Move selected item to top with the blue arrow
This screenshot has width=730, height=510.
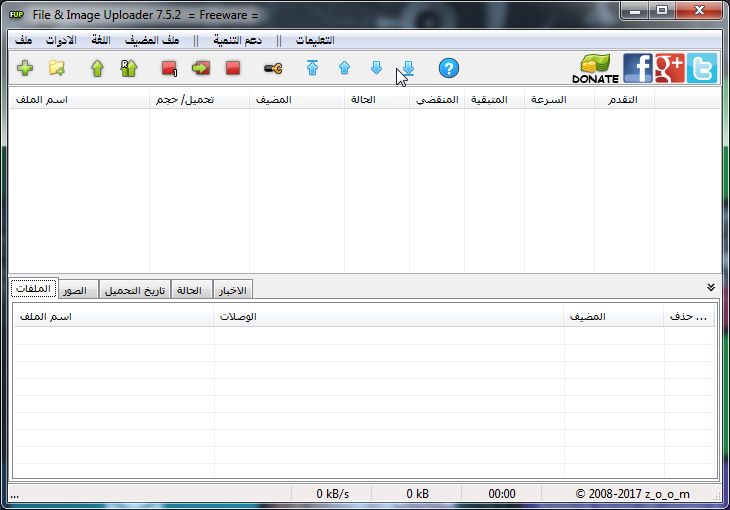coord(312,68)
